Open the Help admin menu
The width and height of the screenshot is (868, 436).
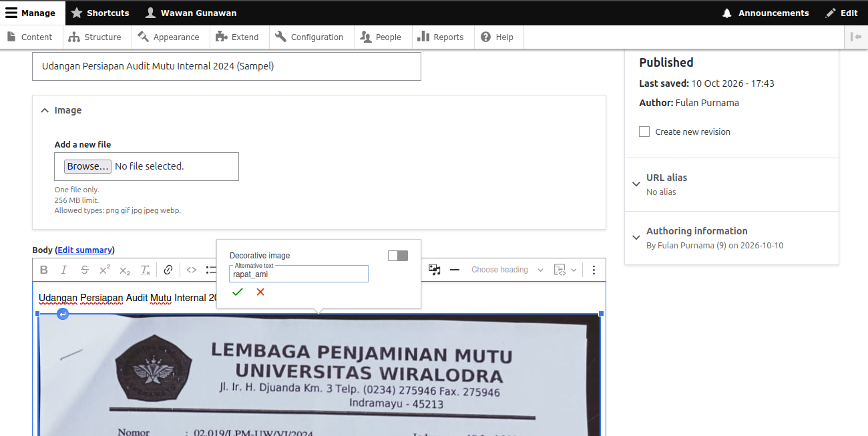click(x=498, y=37)
